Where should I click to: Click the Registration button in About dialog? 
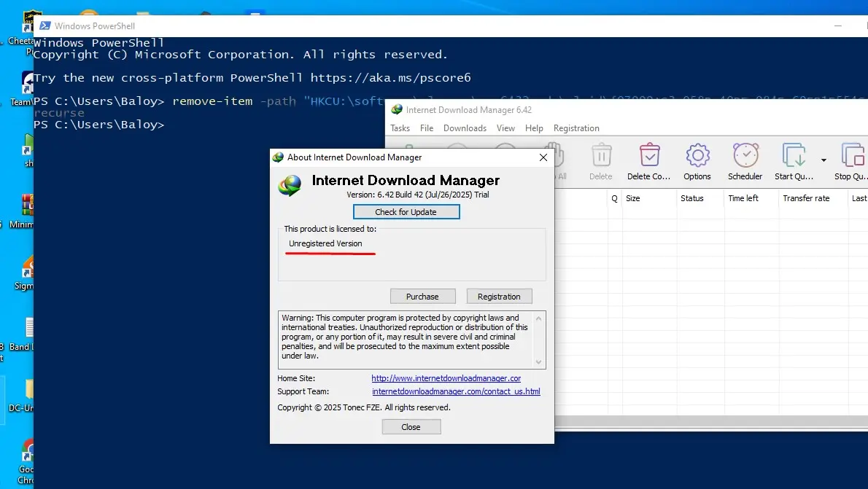pyautogui.click(x=499, y=297)
